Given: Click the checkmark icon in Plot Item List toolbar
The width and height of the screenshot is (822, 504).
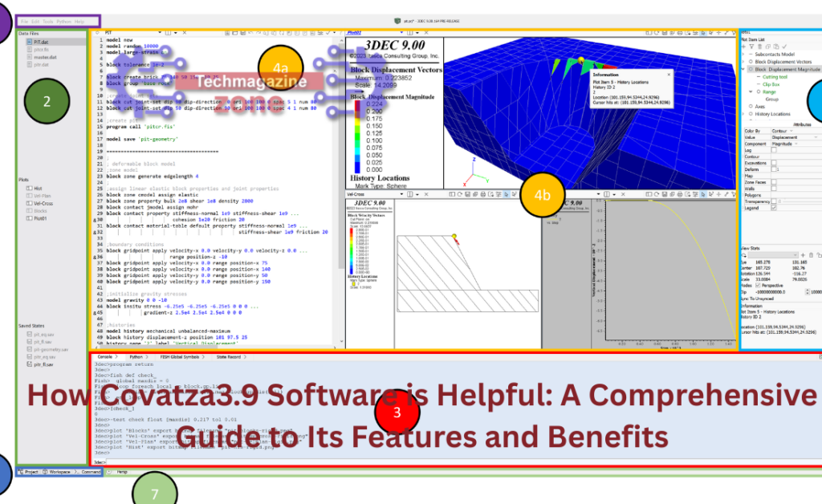Looking at the screenshot, I should (784, 47).
